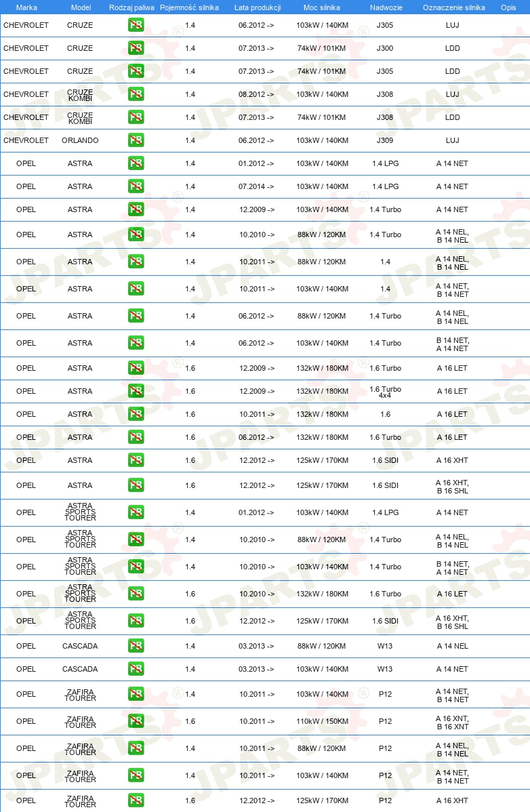Screen dimensions: 530x812
Task: Select '1.6 SIDI' in Astra Sports Tourer row
Action: point(385,621)
